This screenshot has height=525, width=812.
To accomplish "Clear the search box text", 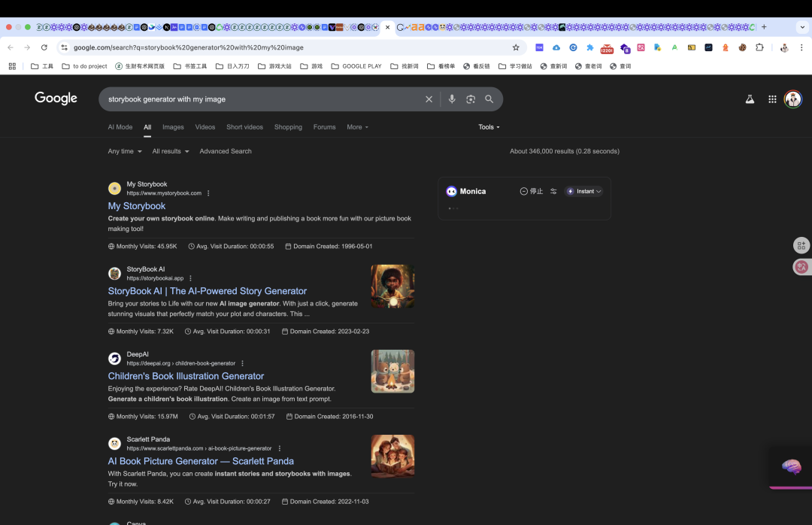I will 429,99.
